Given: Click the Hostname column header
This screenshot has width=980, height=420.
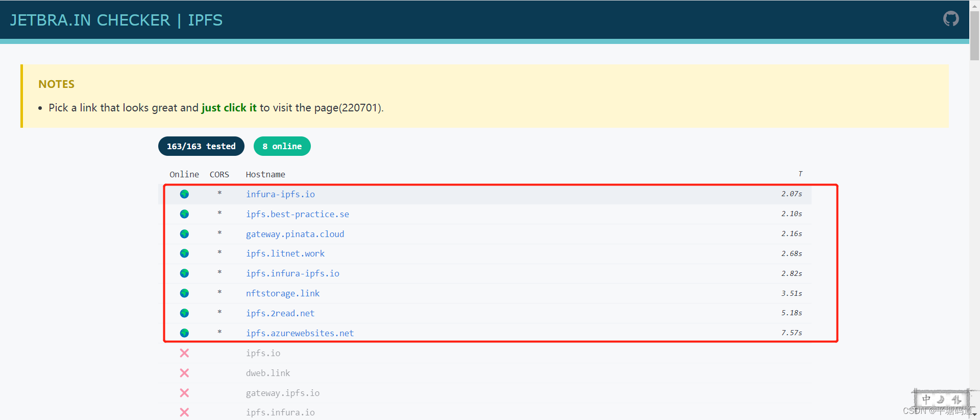Looking at the screenshot, I should (x=265, y=174).
